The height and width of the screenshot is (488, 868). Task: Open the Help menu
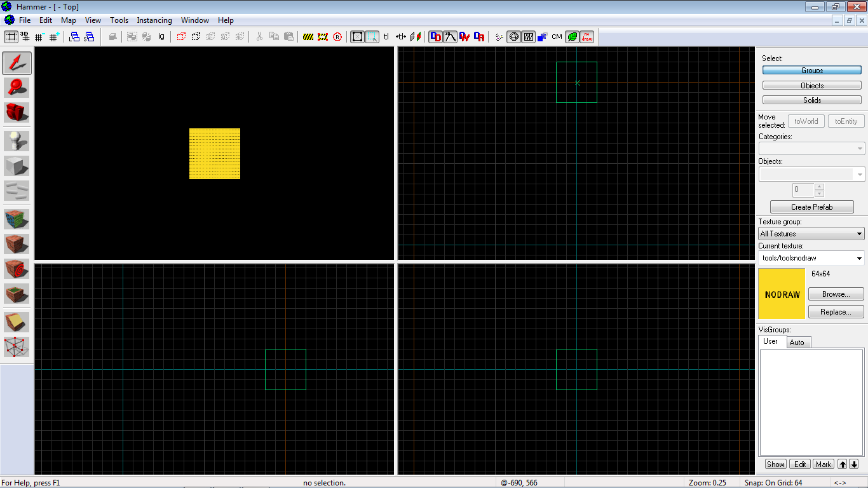coord(226,20)
